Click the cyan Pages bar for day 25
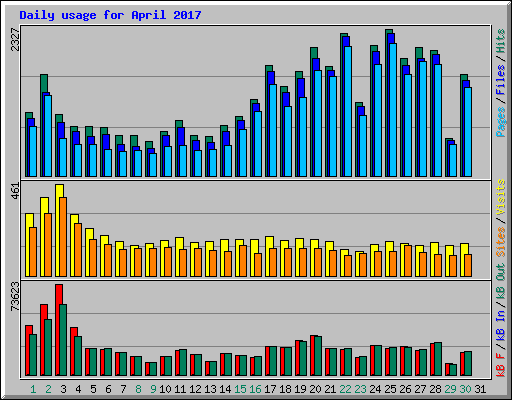Viewport: 512px width, 400px height. [393, 110]
